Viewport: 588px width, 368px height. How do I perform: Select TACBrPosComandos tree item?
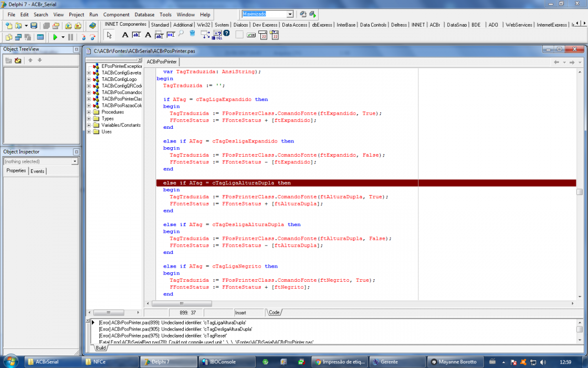[122, 93]
